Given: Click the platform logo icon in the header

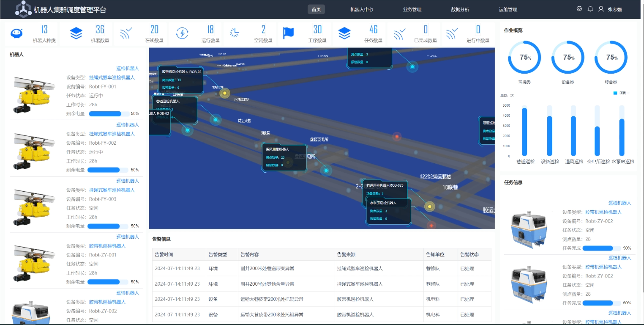Looking at the screenshot, I should (x=23, y=9).
